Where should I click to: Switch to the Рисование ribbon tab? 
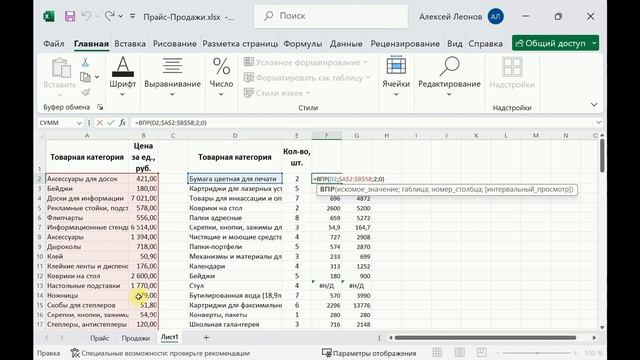tap(175, 43)
